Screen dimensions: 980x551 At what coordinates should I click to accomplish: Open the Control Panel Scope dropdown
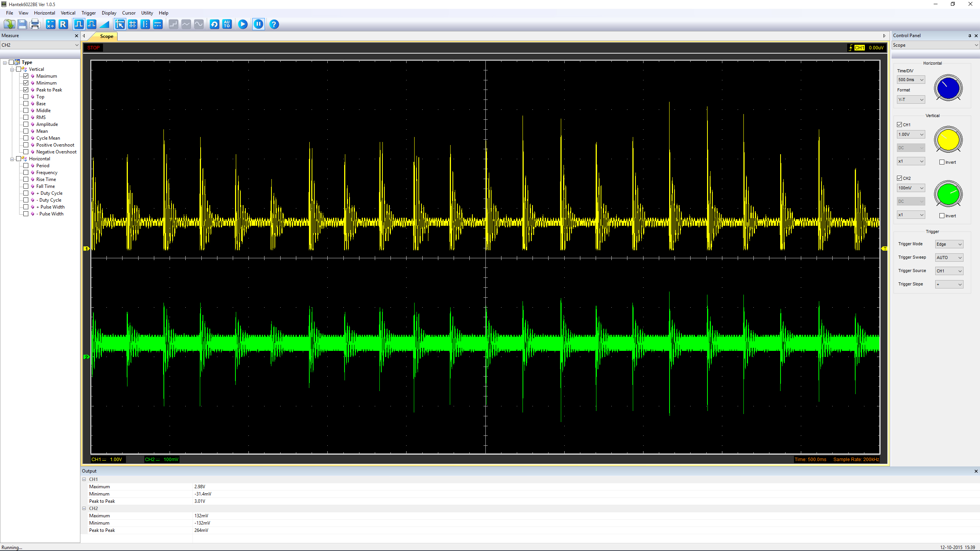[x=935, y=45]
